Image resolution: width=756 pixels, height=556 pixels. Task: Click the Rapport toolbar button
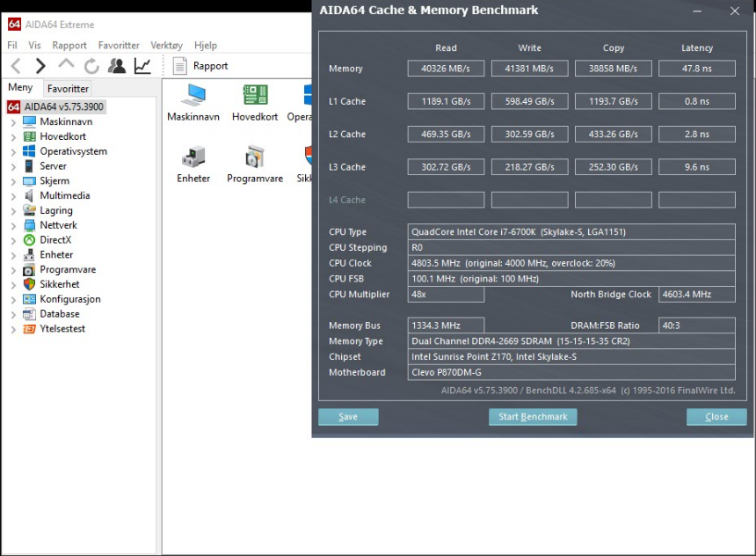(200, 66)
